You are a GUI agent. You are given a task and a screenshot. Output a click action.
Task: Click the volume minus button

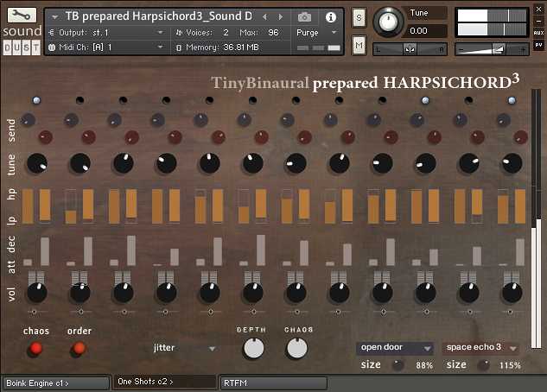pyautogui.click(x=461, y=50)
